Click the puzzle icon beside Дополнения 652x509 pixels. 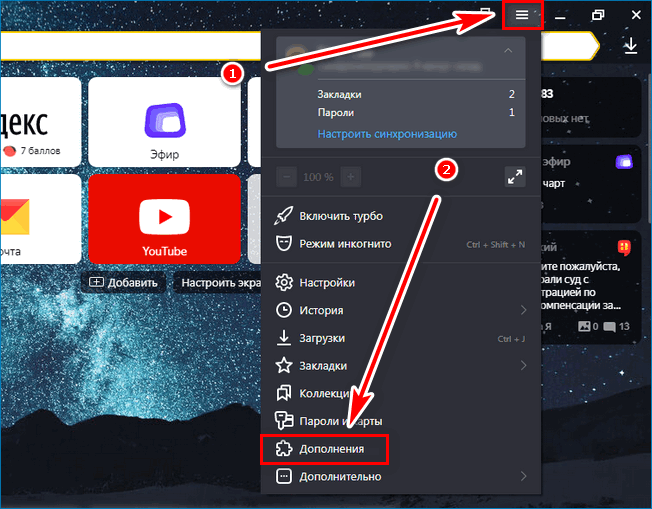[x=284, y=450]
